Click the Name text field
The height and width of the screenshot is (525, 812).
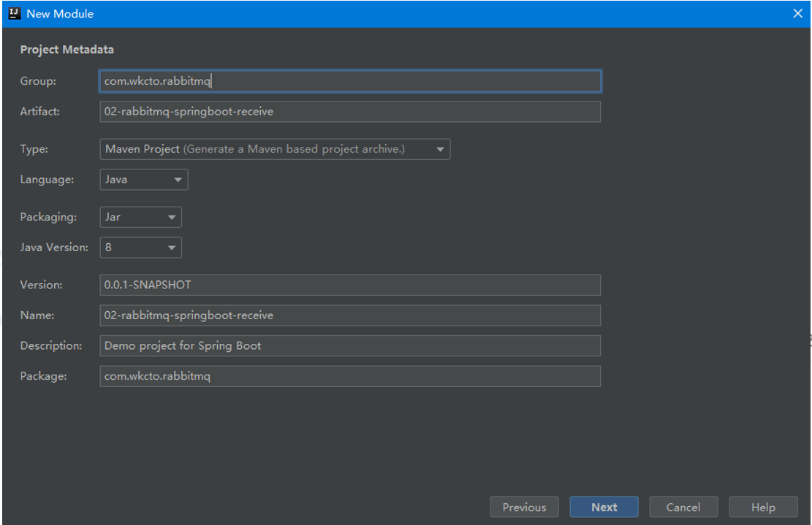[x=350, y=315]
